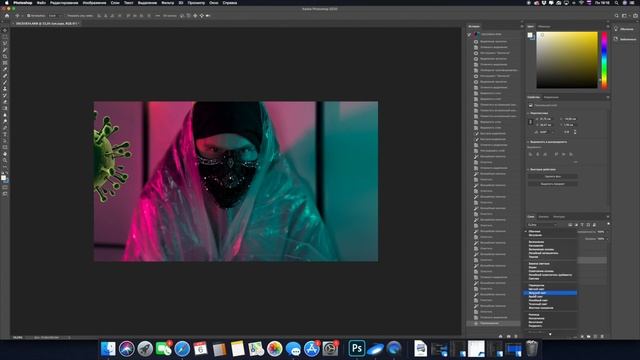This screenshot has width=640, height=360.
Task: Select the Hand tool
Action: (5, 154)
